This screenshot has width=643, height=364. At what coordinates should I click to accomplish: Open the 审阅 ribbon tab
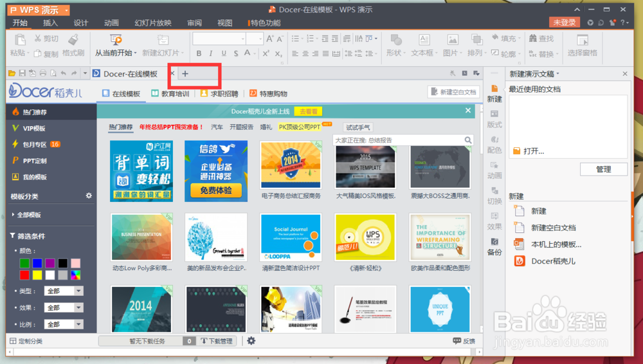click(194, 23)
